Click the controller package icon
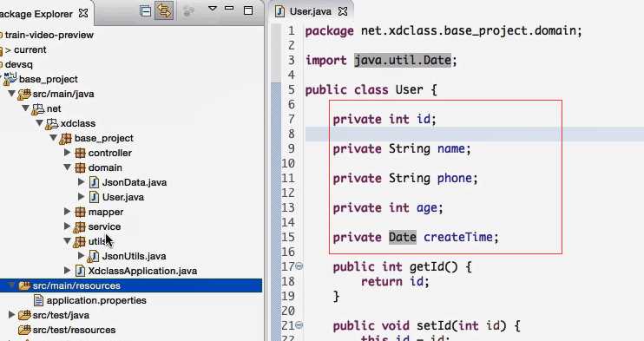This screenshot has width=644, height=341. [x=80, y=154]
